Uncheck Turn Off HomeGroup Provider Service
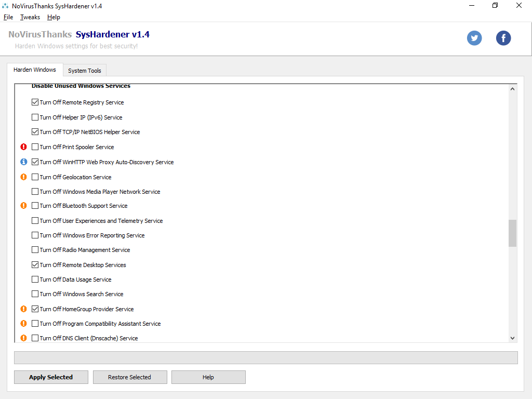Image resolution: width=532 pixels, height=399 pixels. point(35,309)
